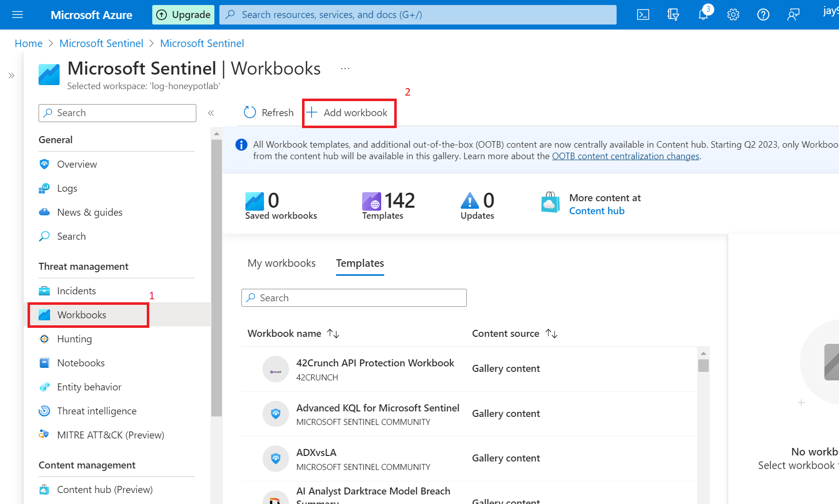
Task: Click the Overview shield icon
Action: 45,164
